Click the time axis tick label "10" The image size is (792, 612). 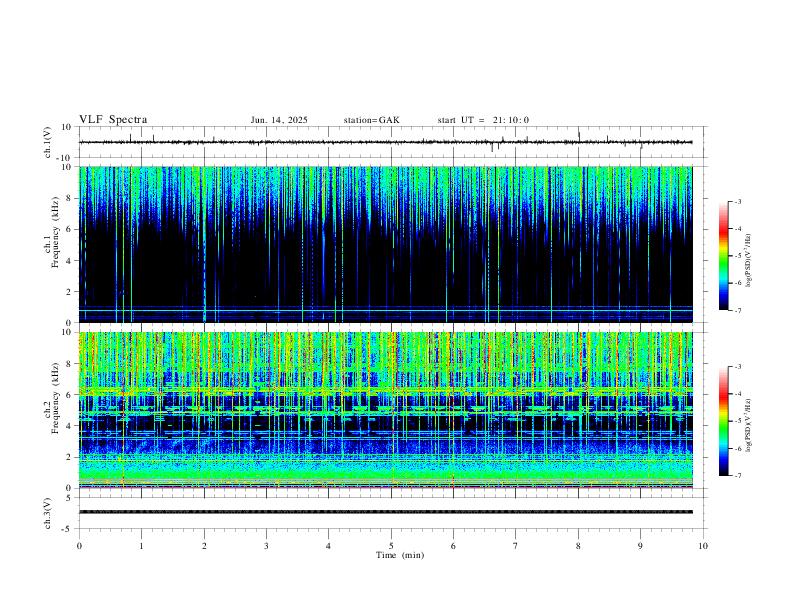coord(703,546)
